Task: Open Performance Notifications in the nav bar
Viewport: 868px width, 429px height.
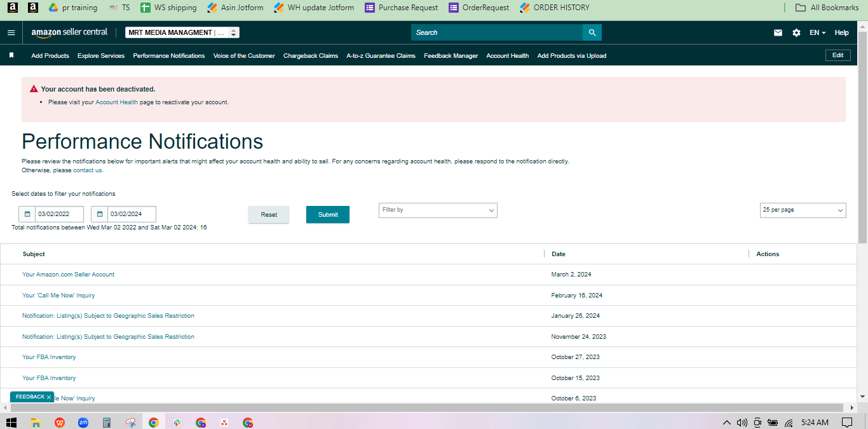Action: coord(169,56)
